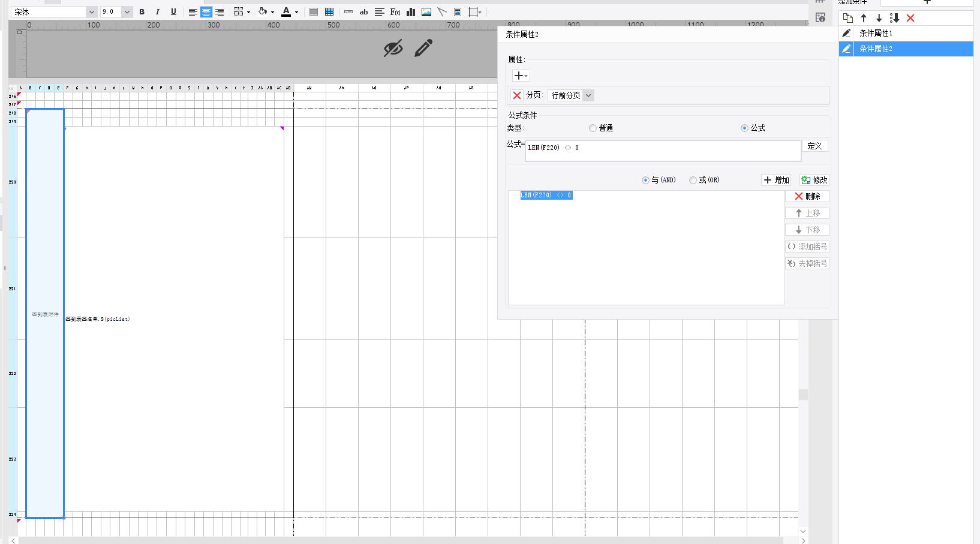Viewport: 980px width, 544px height.
Task: Click the sort conditions icon
Action: tap(894, 18)
